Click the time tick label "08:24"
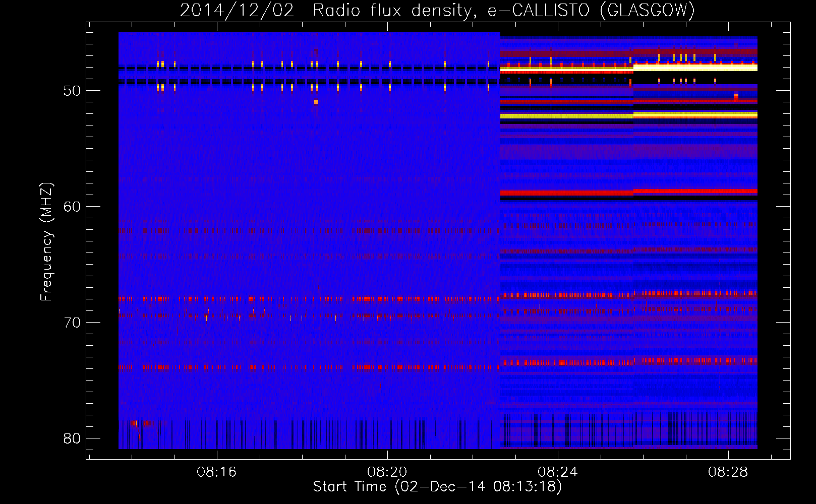This screenshot has height=504, width=816. coord(558,472)
